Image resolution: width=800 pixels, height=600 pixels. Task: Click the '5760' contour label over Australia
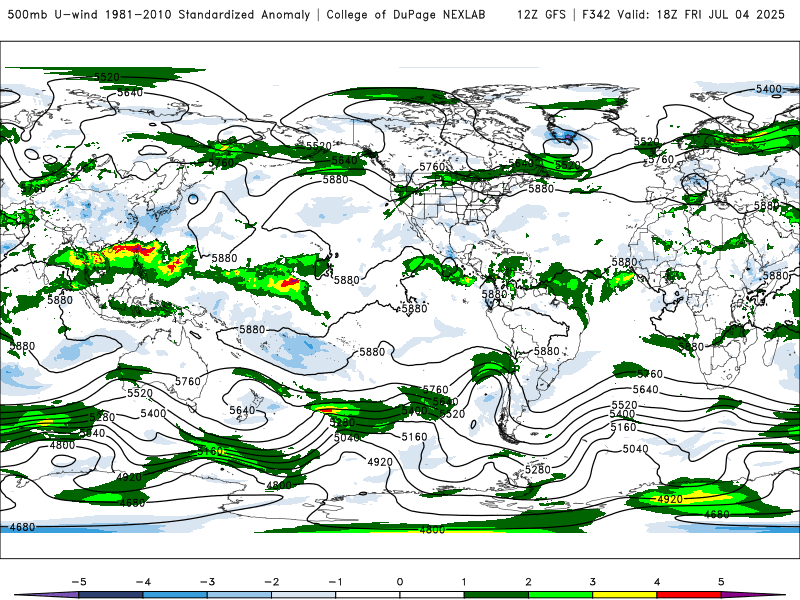pos(188,381)
